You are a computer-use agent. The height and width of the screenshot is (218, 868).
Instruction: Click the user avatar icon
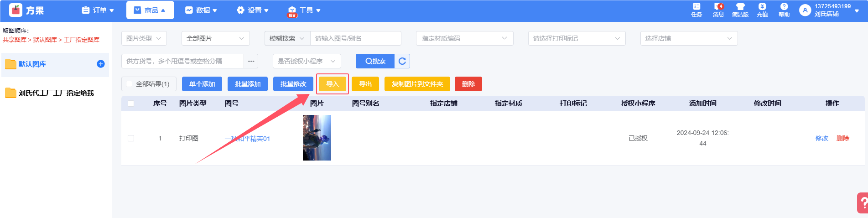point(805,10)
